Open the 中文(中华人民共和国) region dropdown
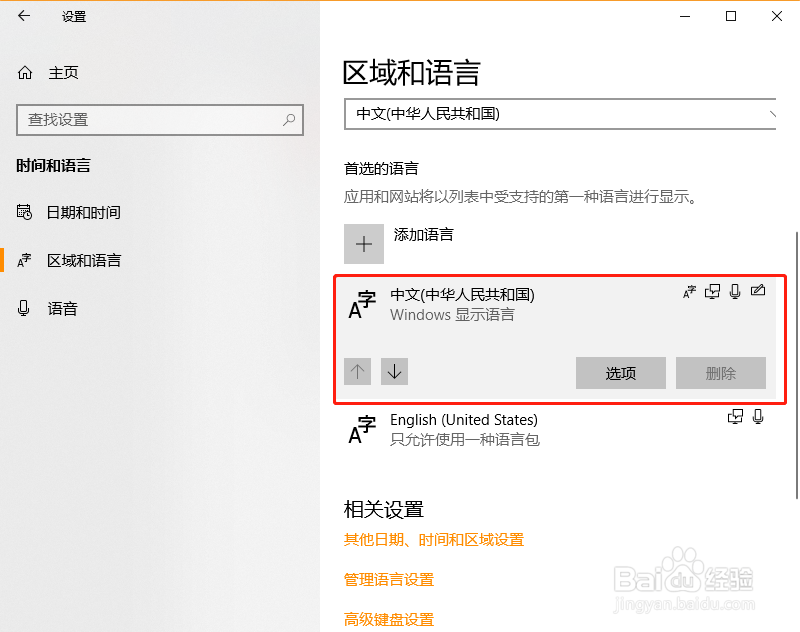Screen dimensions: 800x632 coord(560,117)
